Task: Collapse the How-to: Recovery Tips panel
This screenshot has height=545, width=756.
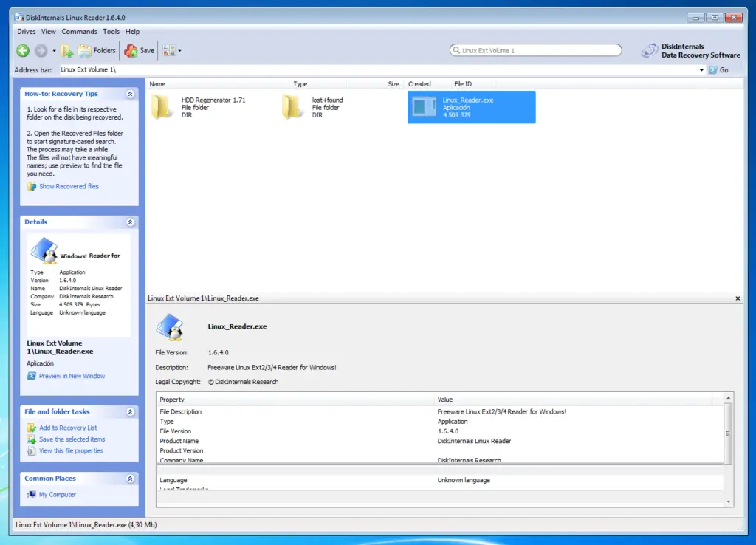Action: pos(130,94)
